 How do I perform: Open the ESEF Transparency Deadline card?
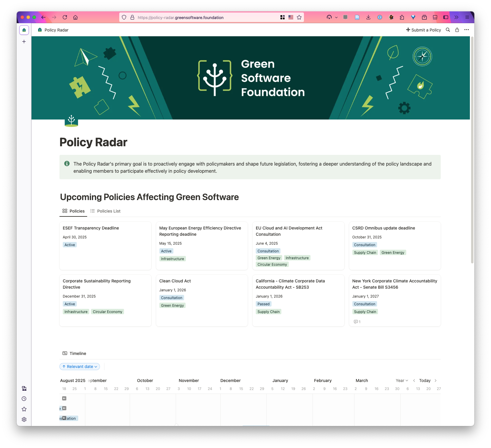pos(105,246)
